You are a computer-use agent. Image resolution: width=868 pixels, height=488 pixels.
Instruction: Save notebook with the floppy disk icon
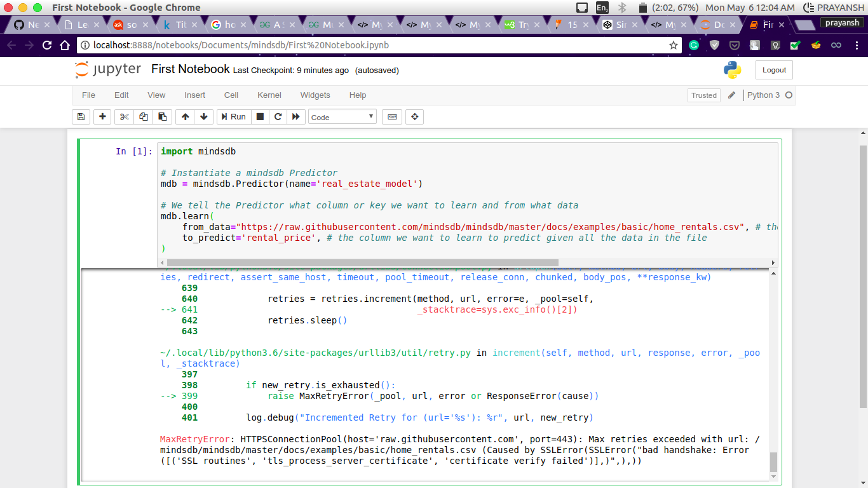click(x=81, y=117)
